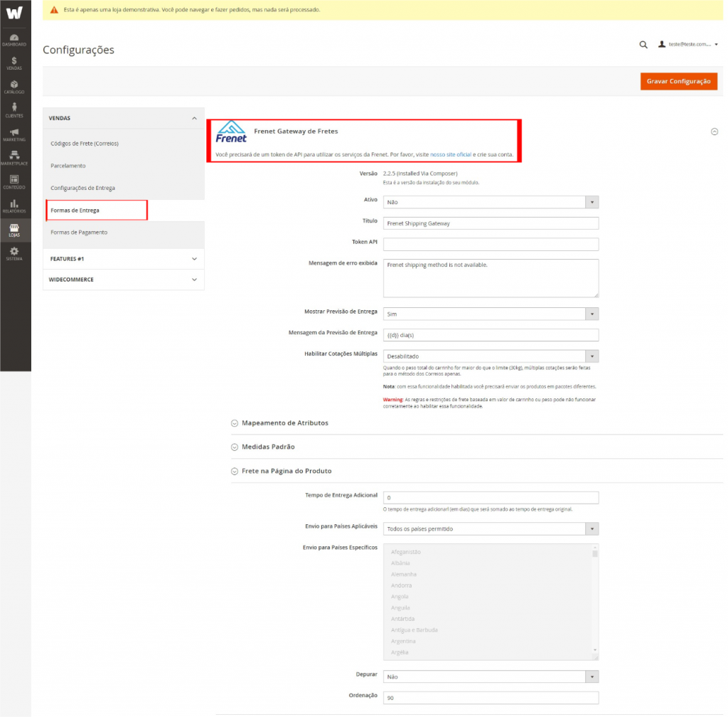Select Albânia in countries list
The width and height of the screenshot is (728, 717).
pos(400,563)
